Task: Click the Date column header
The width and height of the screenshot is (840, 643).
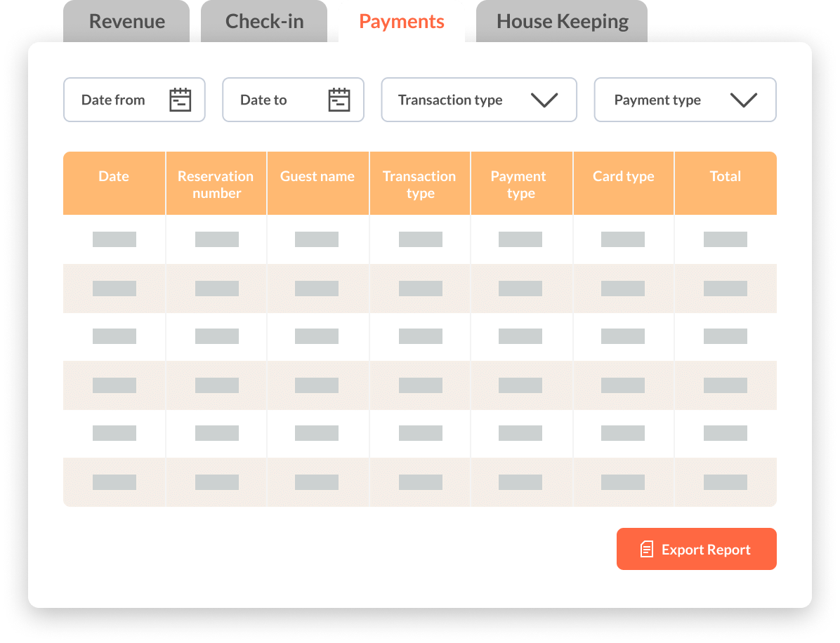Action: [x=114, y=183]
